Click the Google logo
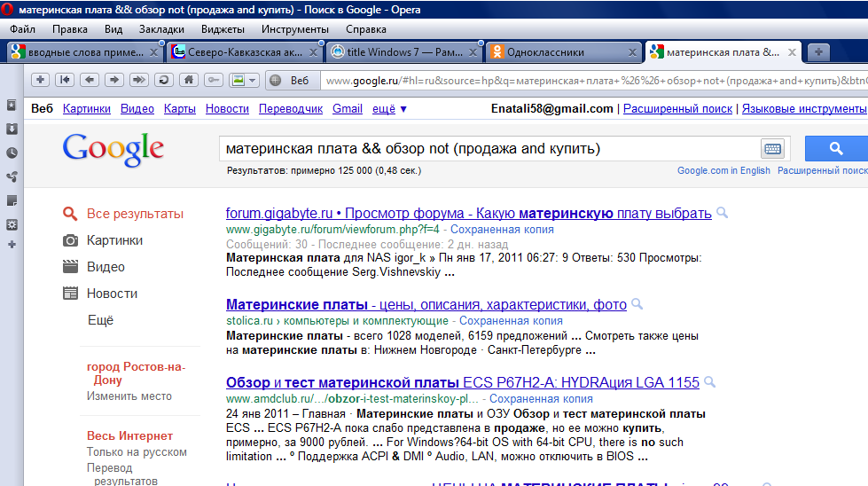The width and height of the screenshot is (868, 486). click(x=113, y=150)
